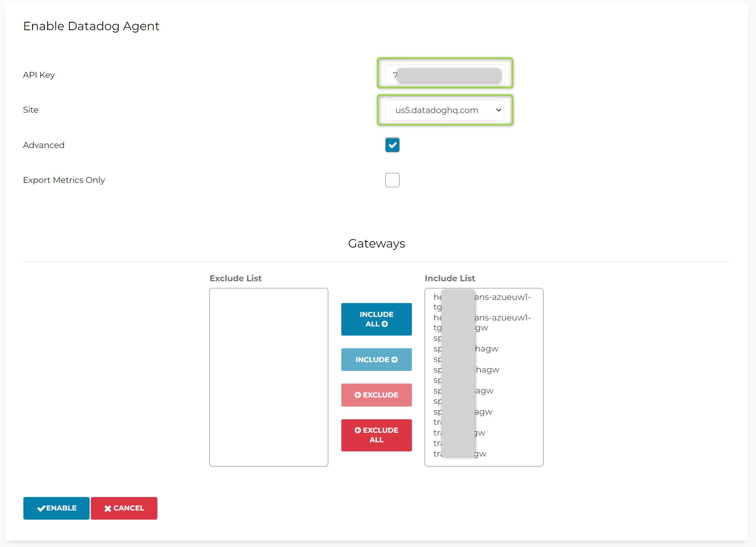Click the API Key input field

(445, 75)
